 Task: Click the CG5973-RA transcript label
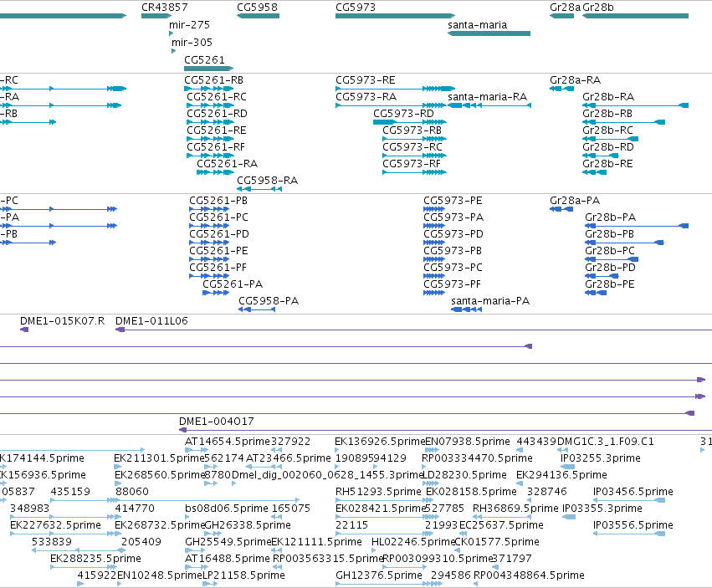tap(366, 97)
